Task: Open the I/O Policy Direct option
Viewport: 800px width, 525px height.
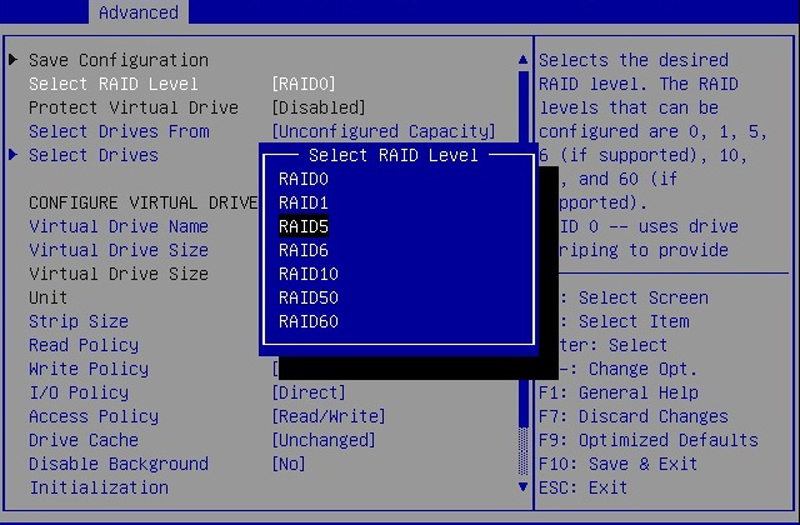Action: [309, 392]
